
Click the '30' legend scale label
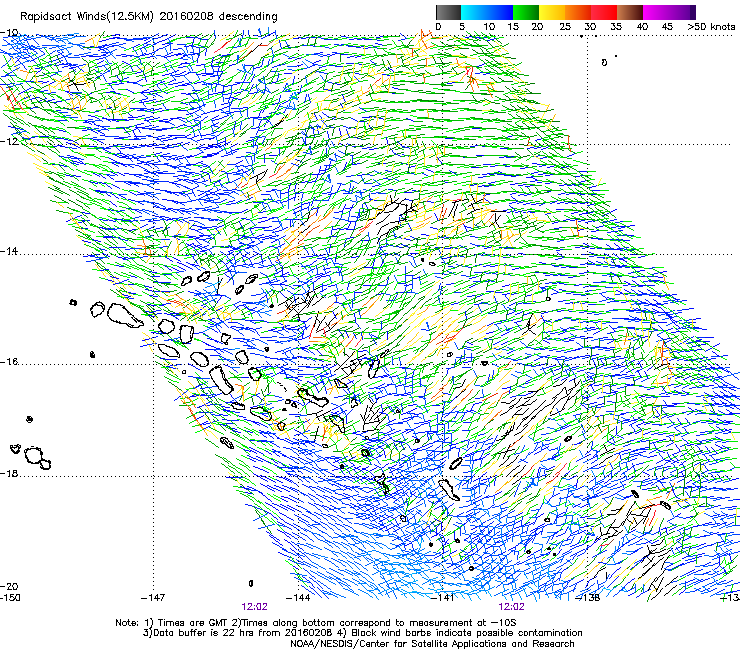coord(590,27)
